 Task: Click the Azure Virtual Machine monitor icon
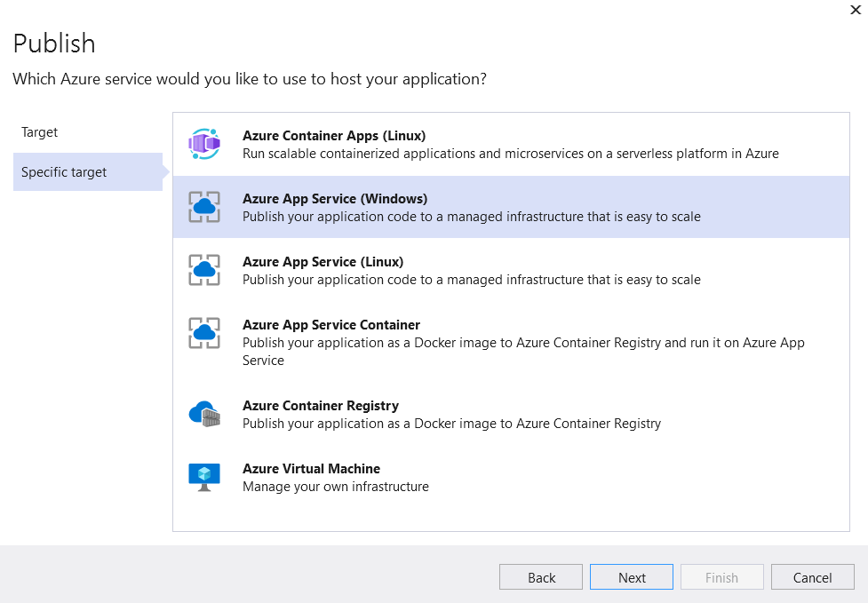(204, 478)
